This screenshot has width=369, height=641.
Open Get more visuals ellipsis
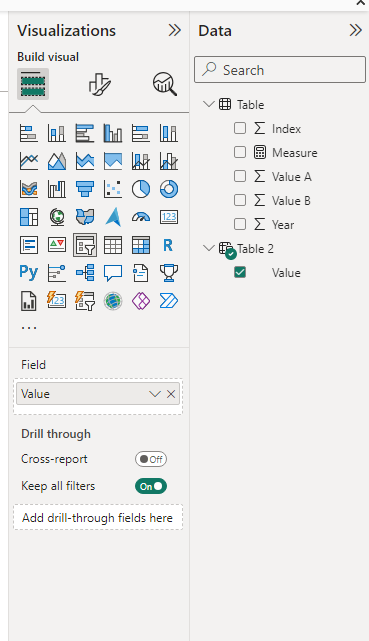click(29, 327)
